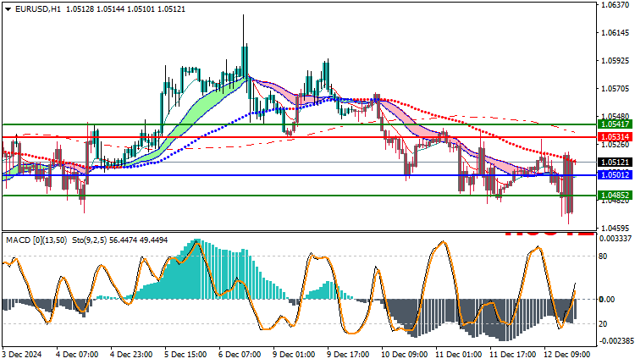Click the 20 stochastic level label
This screenshot has height=364, width=635.
click(x=603, y=324)
